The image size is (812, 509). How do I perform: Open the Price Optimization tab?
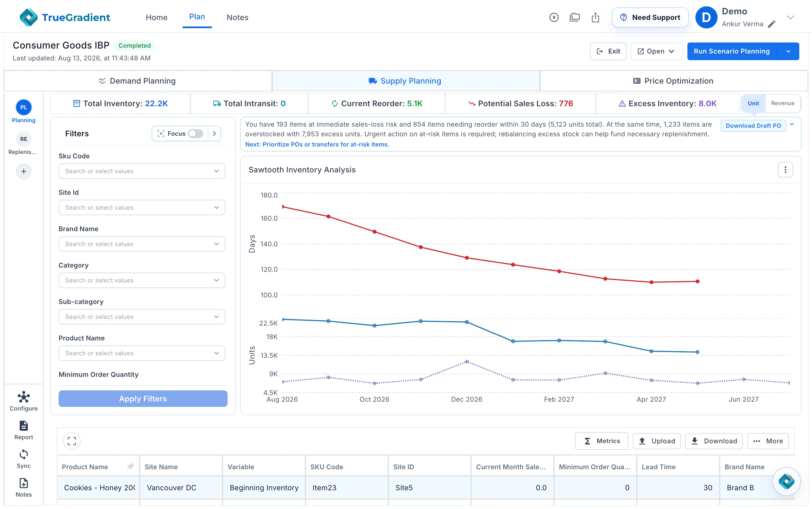tap(674, 81)
